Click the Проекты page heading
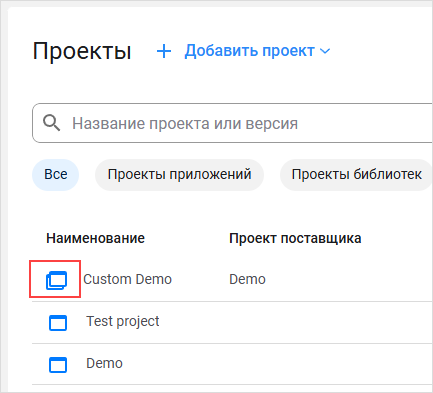Image resolution: width=433 pixels, height=393 pixels. coord(82,51)
